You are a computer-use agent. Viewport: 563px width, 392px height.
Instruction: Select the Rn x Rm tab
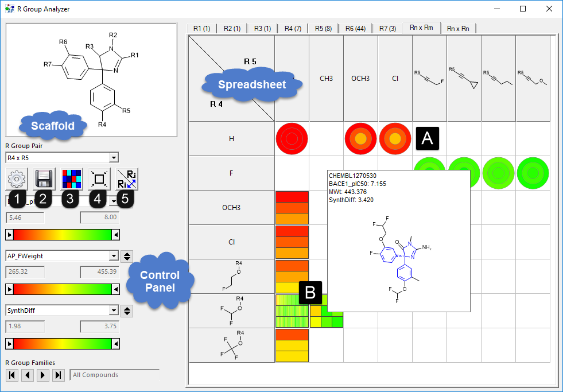tap(421, 28)
